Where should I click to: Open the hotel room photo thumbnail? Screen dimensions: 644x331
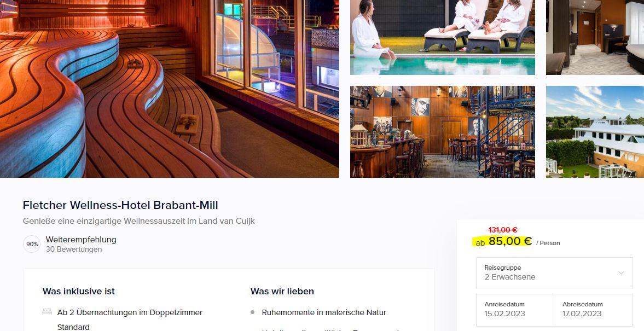pyautogui.click(x=595, y=37)
